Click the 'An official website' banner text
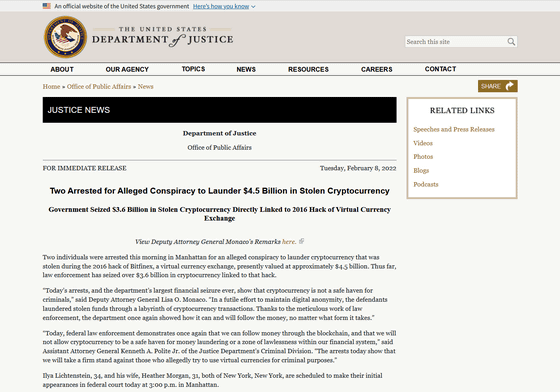 click(122, 6)
